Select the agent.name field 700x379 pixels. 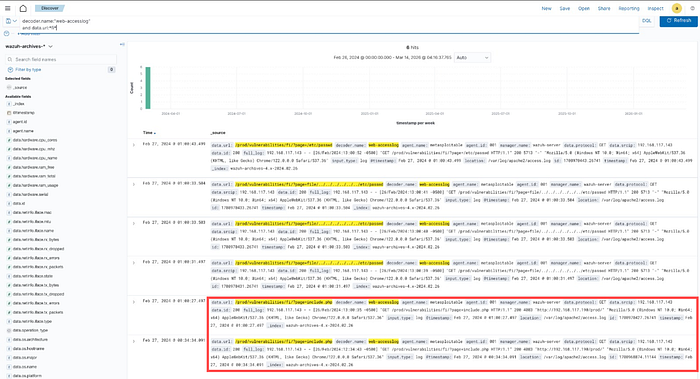click(23, 131)
